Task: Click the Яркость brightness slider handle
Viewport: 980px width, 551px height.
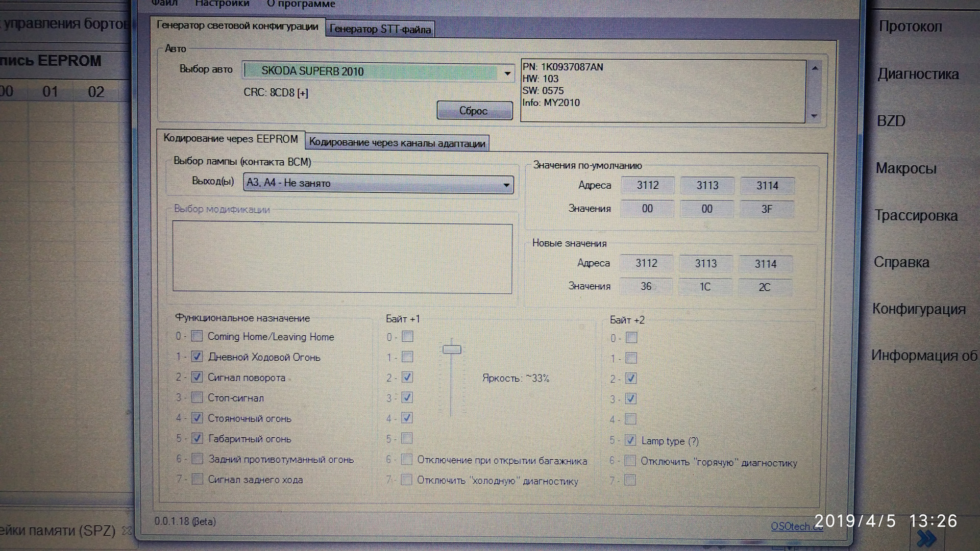Action: pos(452,349)
